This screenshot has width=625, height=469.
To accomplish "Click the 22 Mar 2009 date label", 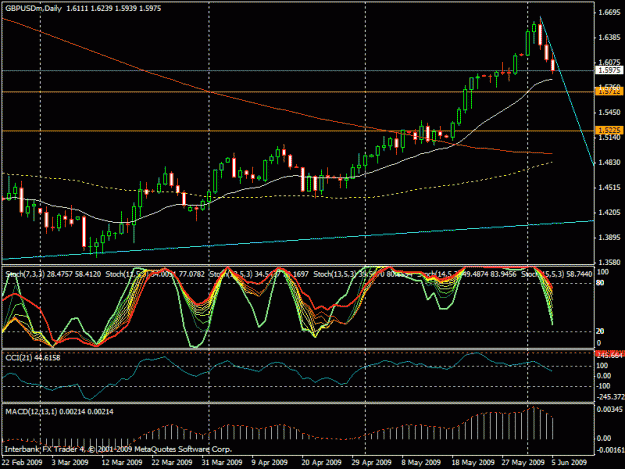I will pyautogui.click(x=172, y=462).
